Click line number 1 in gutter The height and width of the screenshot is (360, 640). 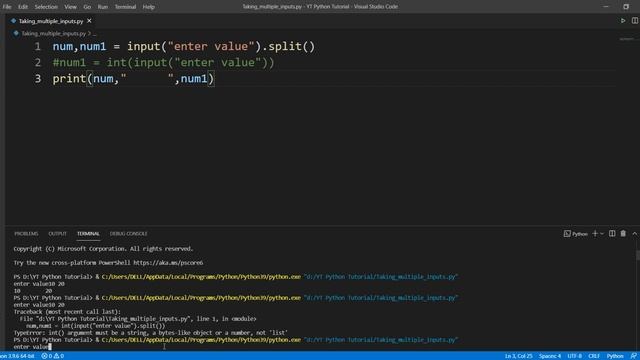(x=38, y=47)
